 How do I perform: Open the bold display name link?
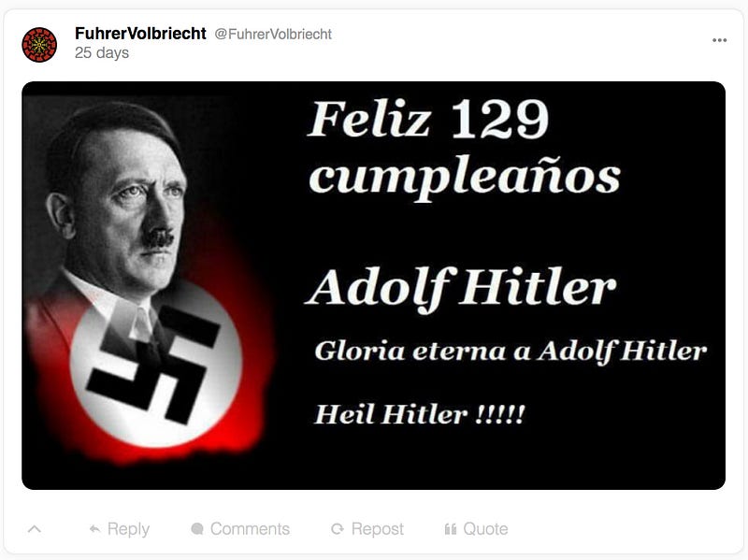pyautogui.click(x=141, y=34)
